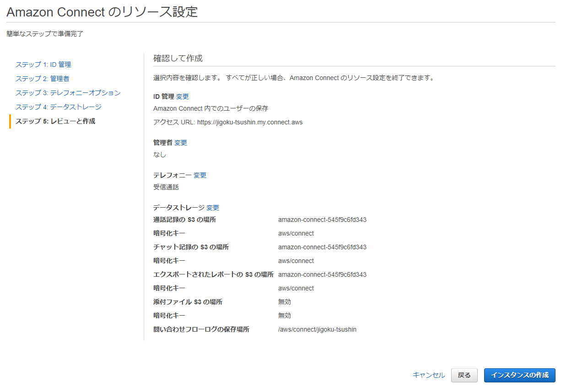
Task: Click 変更 link beside データストレージ
Action: [213, 208]
